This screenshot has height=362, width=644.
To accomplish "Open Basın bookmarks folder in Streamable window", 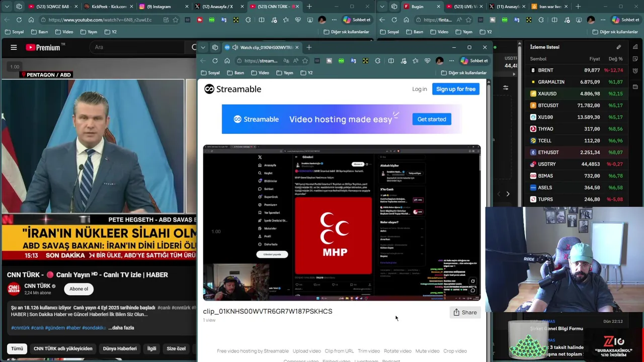I will (x=235, y=73).
